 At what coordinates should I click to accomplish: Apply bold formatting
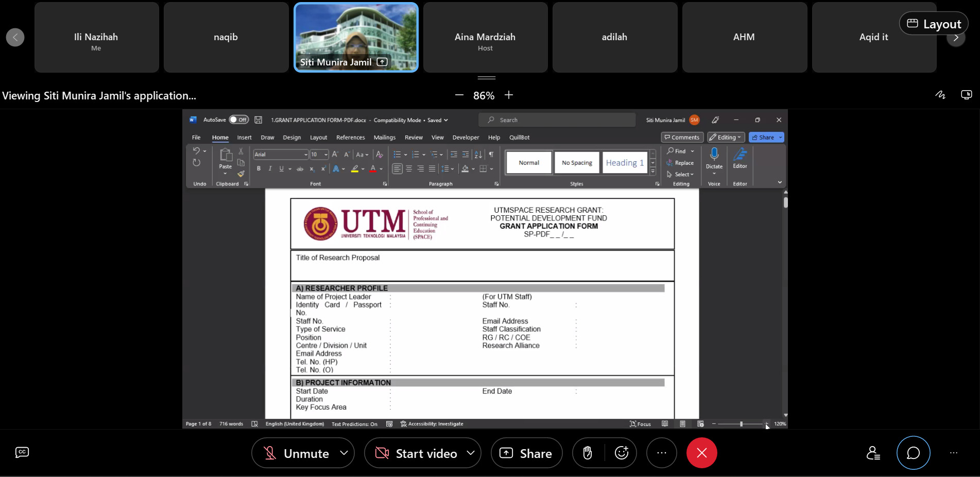[258, 168]
